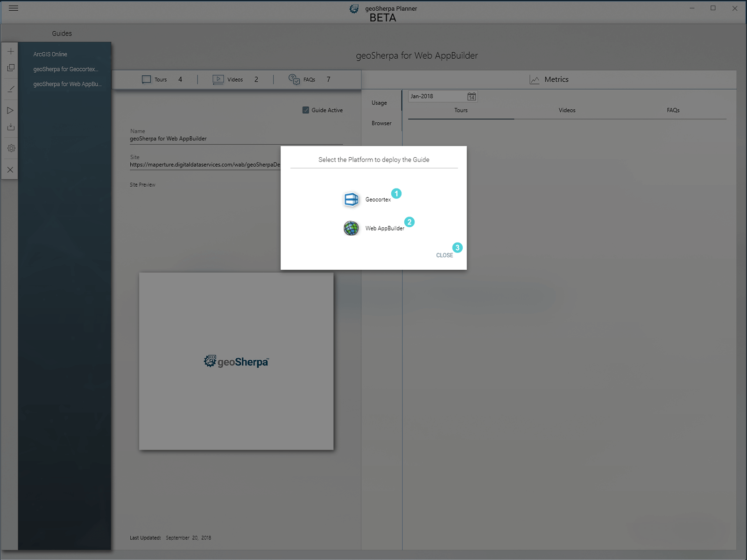Open settings gear icon in sidebar
Viewport: 747px width, 560px height.
11,148
